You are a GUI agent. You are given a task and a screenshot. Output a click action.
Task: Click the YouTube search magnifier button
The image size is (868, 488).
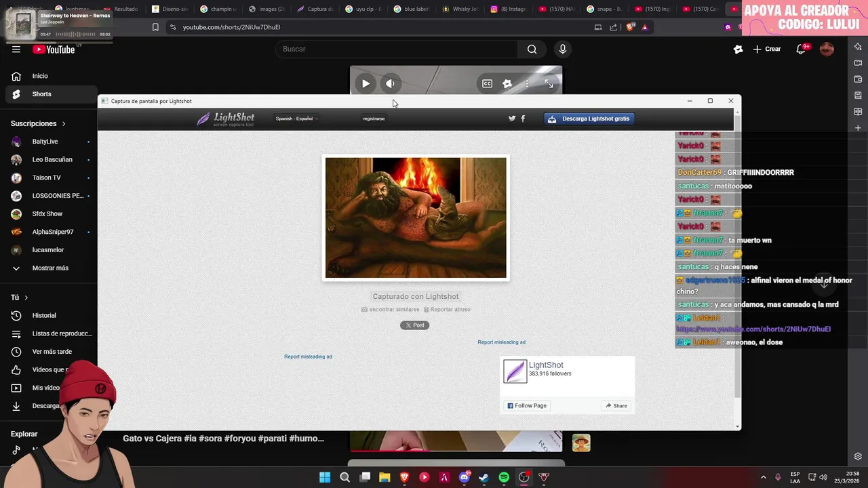(x=532, y=49)
